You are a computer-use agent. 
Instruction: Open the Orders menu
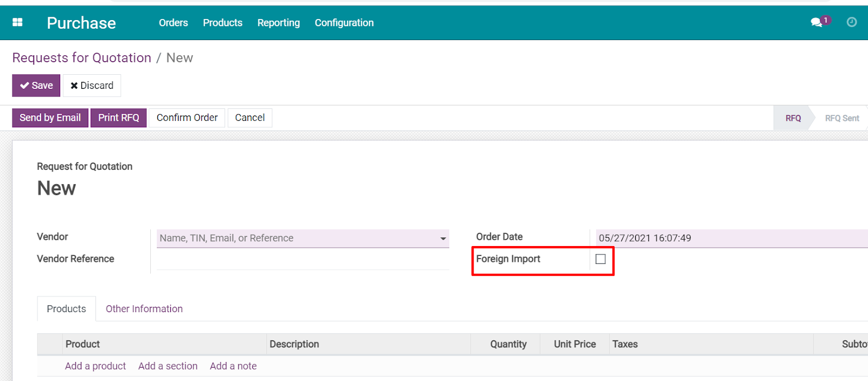coord(173,23)
